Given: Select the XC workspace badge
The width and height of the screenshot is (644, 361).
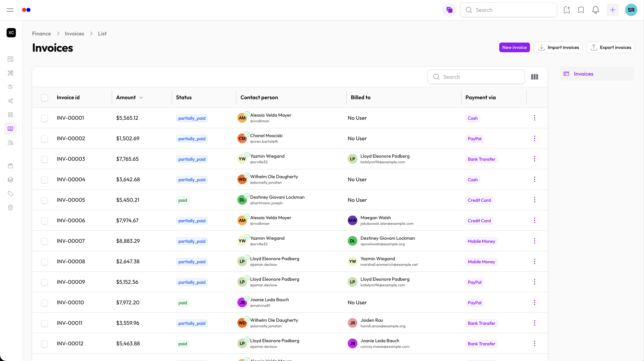Looking at the screenshot, I should coord(11,33).
